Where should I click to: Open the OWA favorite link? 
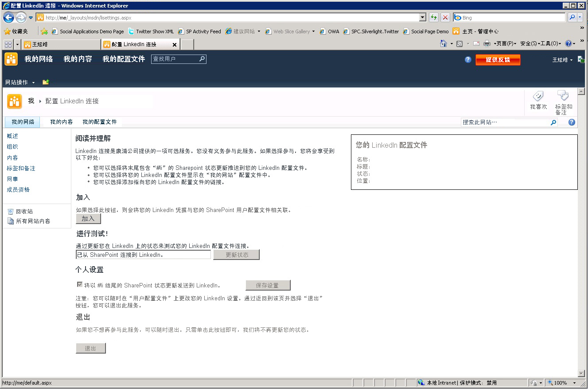click(329, 31)
